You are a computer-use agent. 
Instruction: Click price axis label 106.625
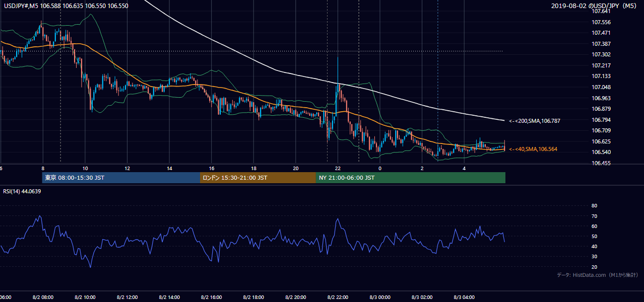601,141
